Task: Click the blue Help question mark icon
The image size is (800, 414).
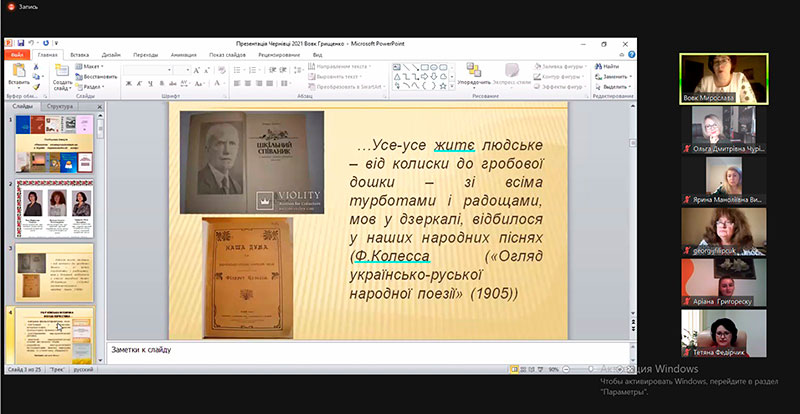Action: pyautogui.click(x=632, y=55)
